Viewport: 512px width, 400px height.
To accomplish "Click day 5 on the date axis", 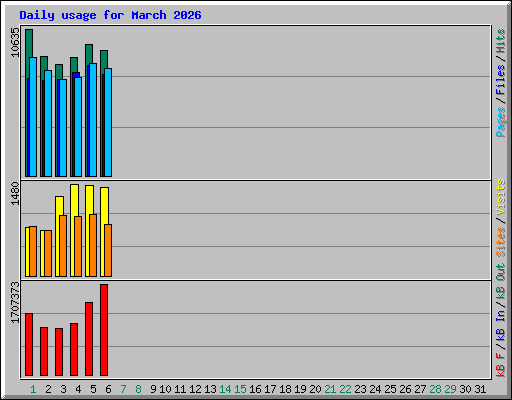I will coord(93,389).
